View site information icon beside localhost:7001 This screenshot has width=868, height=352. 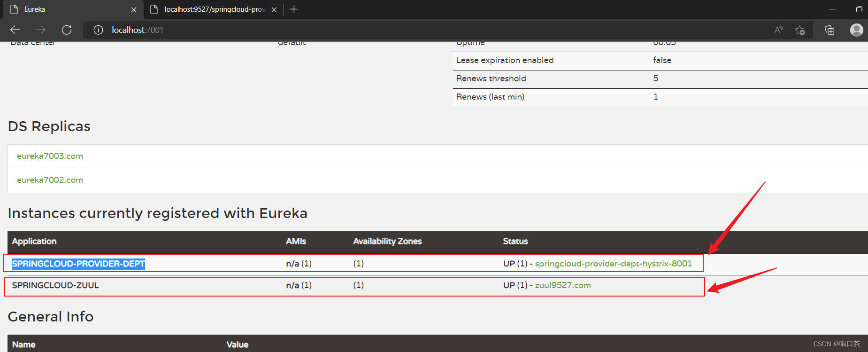(x=98, y=30)
